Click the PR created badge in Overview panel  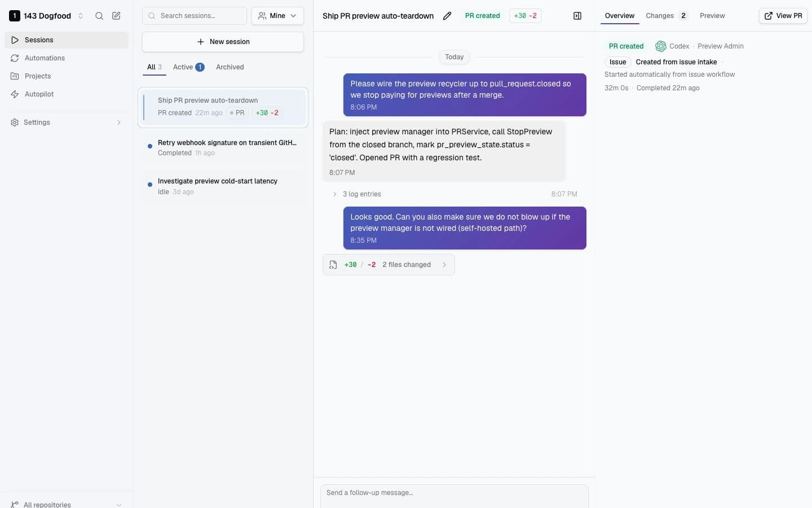point(626,46)
